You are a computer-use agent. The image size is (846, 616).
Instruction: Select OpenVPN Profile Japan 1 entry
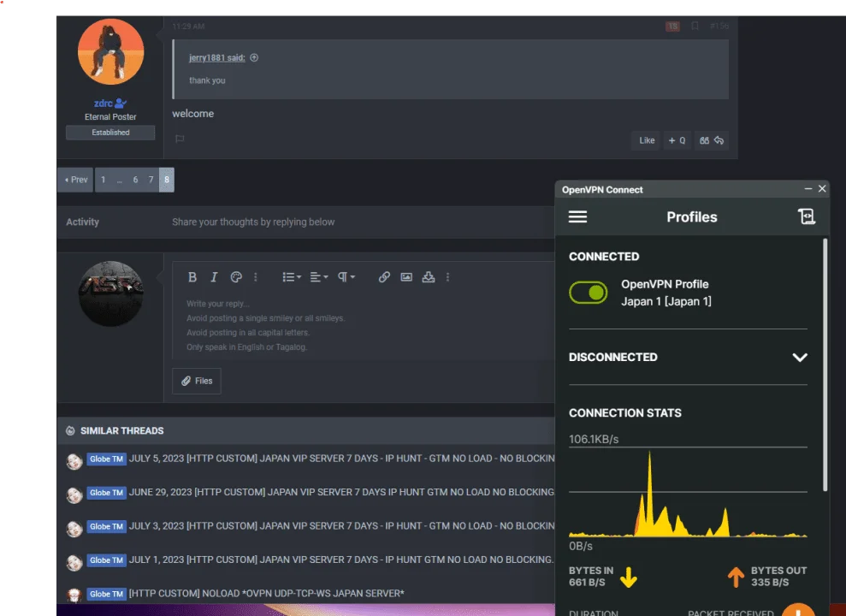pyautogui.click(x=666, y=293)
